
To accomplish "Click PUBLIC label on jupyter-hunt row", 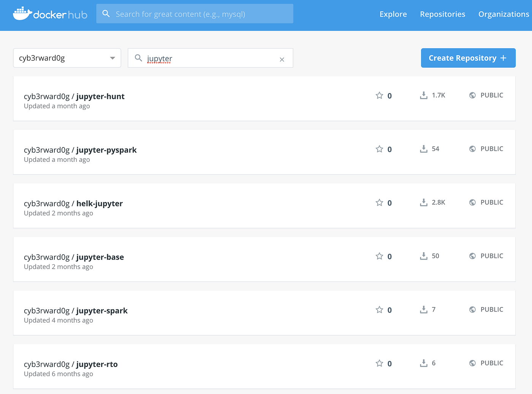I will click(492, 95).
